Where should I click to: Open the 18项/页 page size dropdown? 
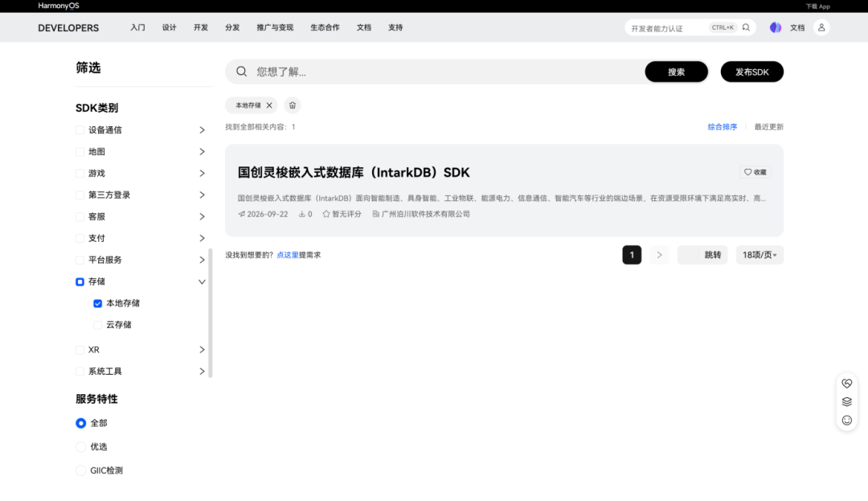coord(759,255)
